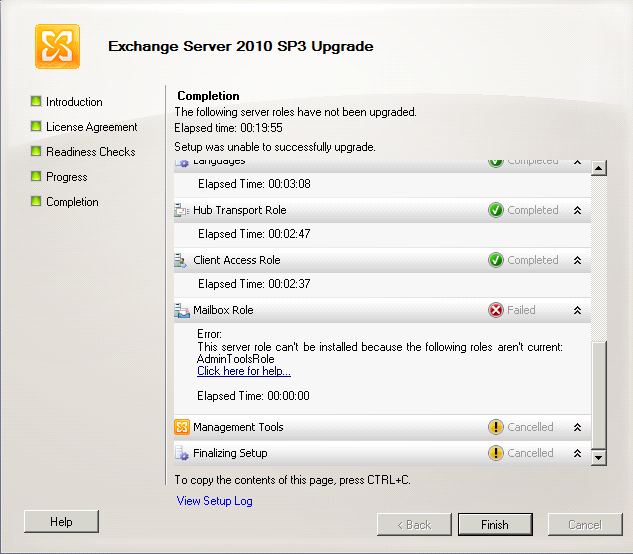The height and width of the screenshot is (554, 633).
Task: Select the Readiness Checks step label
Action: pos(91,152)
